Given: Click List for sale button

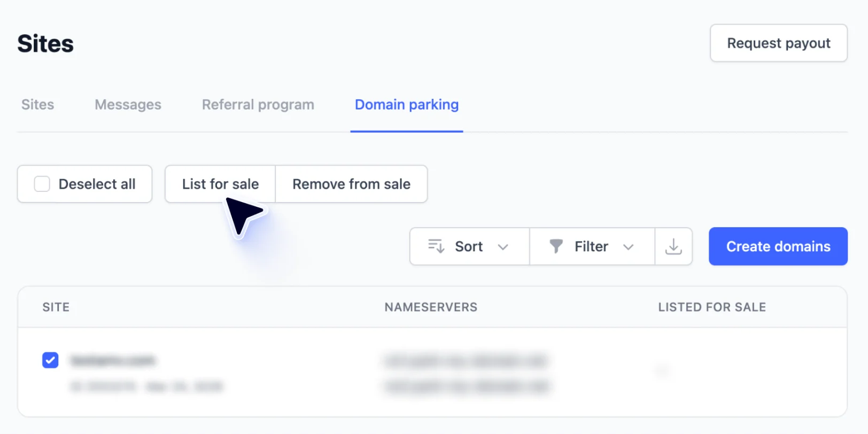Looking at the screenshot, I should (220, 184).
